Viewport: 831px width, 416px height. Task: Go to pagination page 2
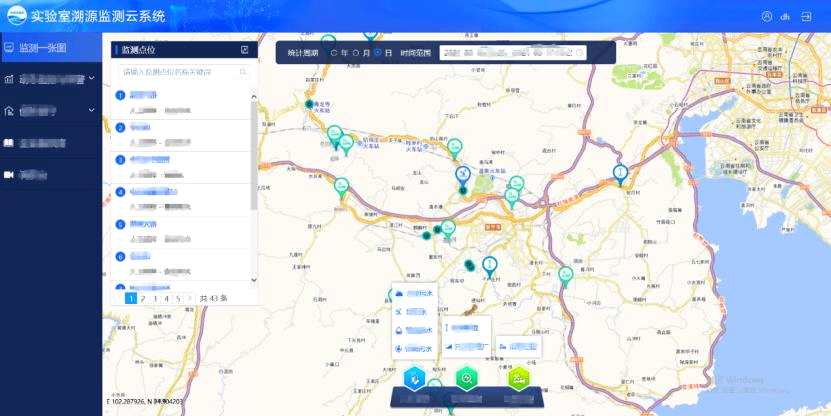(143, 298)
